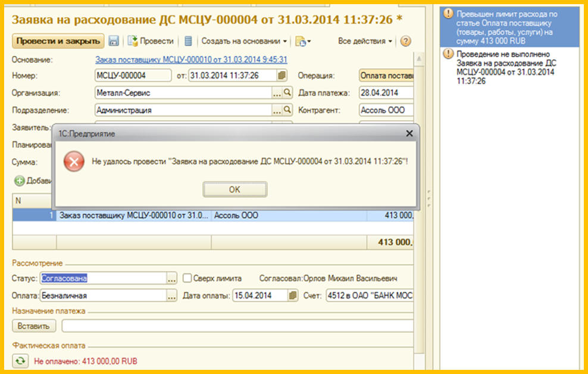Expand the Создать на основании dropdown
This screenshot has height=374, width=588.
pyautogui.click(x=244, y=41)
